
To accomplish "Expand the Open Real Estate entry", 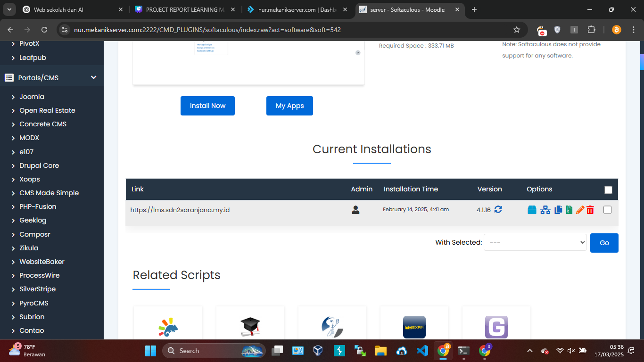I will (13, 110).
